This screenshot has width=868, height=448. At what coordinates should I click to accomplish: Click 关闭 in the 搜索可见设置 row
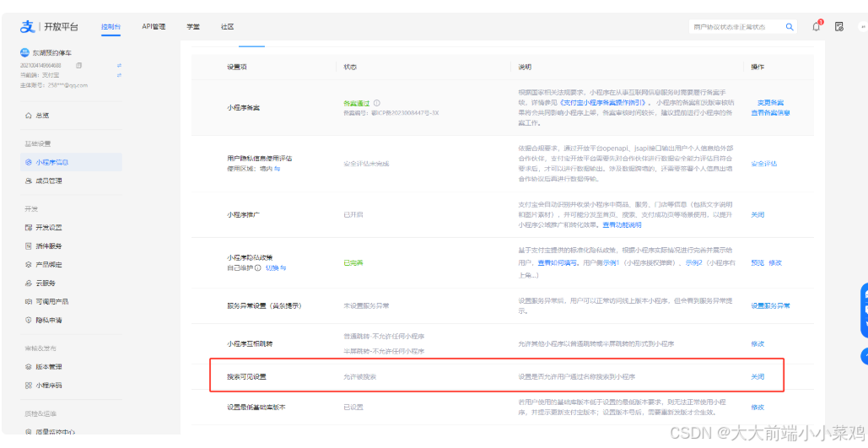[757, 376]
